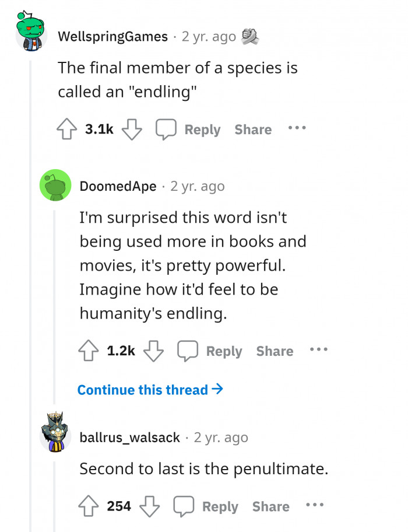408x532 pixels.
Task: Reply to DoomedApe's comment
Action: tap(224, 350)
